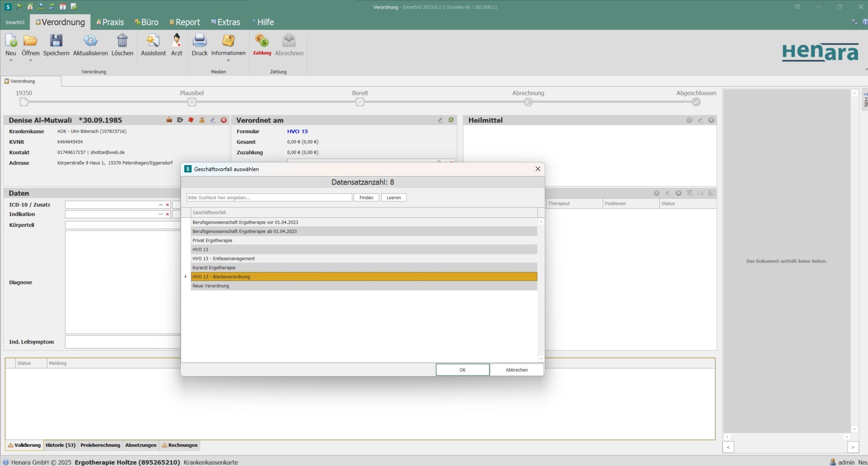Viewport: 868px width, 466px height.
Task: Click the home icon in the title bar
Action: 30,6
